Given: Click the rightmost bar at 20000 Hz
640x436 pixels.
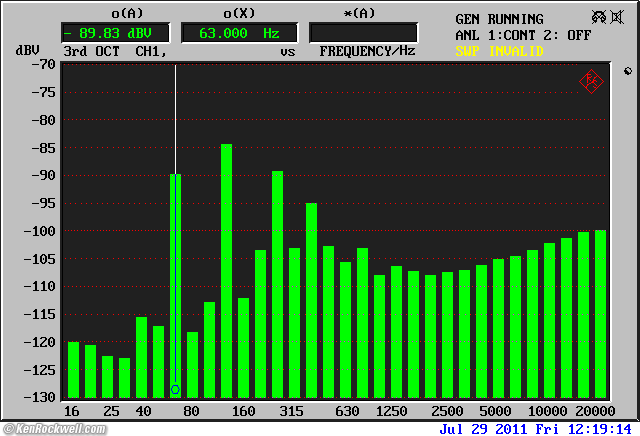Looking at the screenshot, I should coord(600,313).
